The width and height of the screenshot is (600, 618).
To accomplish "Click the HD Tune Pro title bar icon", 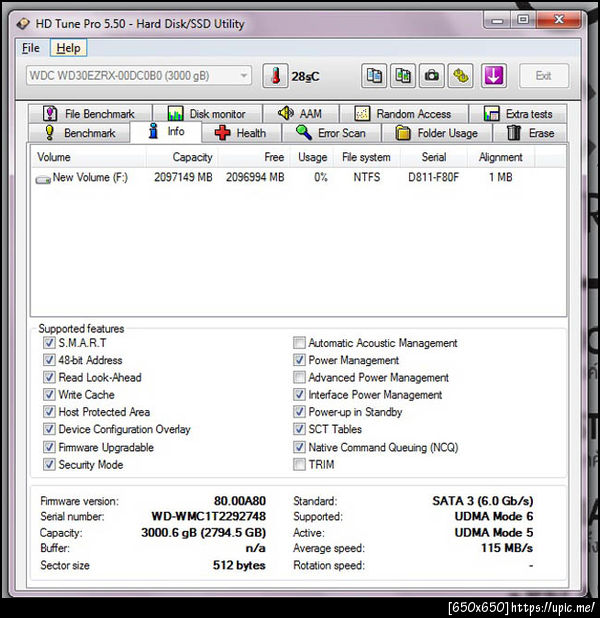I will point(23,24).
